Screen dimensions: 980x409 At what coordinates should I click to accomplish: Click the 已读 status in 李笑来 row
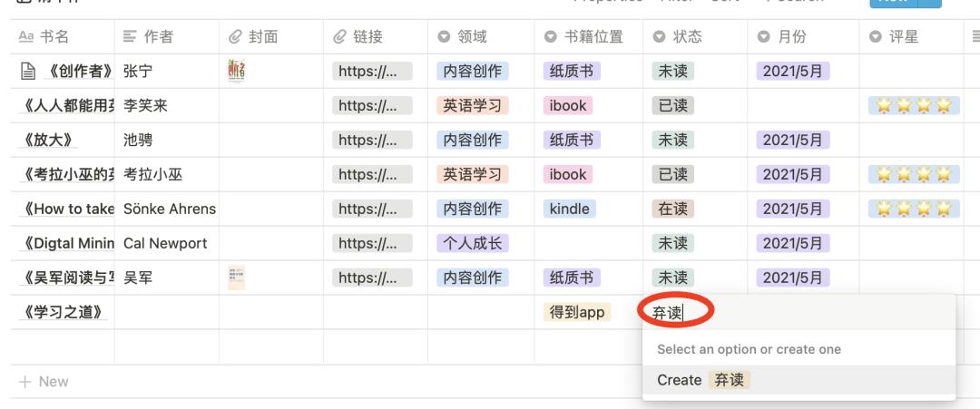click(673, 105)
